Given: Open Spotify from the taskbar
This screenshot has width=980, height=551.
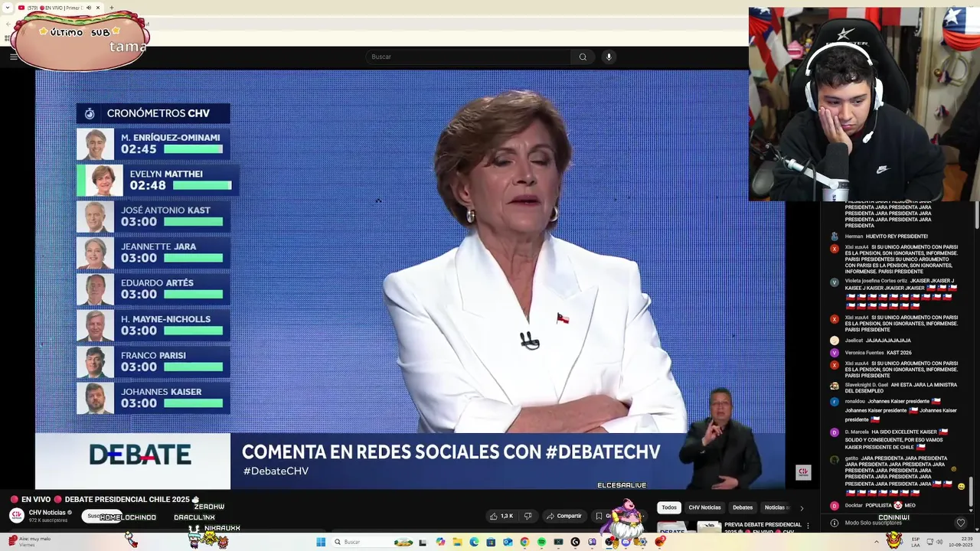Looking at the screenshot, I should pos(541,542).
